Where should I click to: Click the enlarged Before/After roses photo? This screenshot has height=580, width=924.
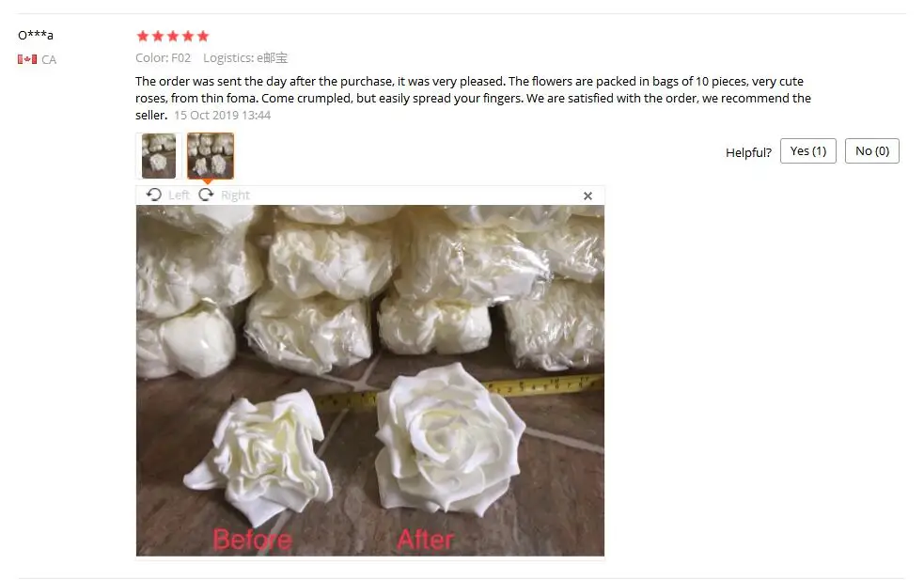(x=370, y=380)
